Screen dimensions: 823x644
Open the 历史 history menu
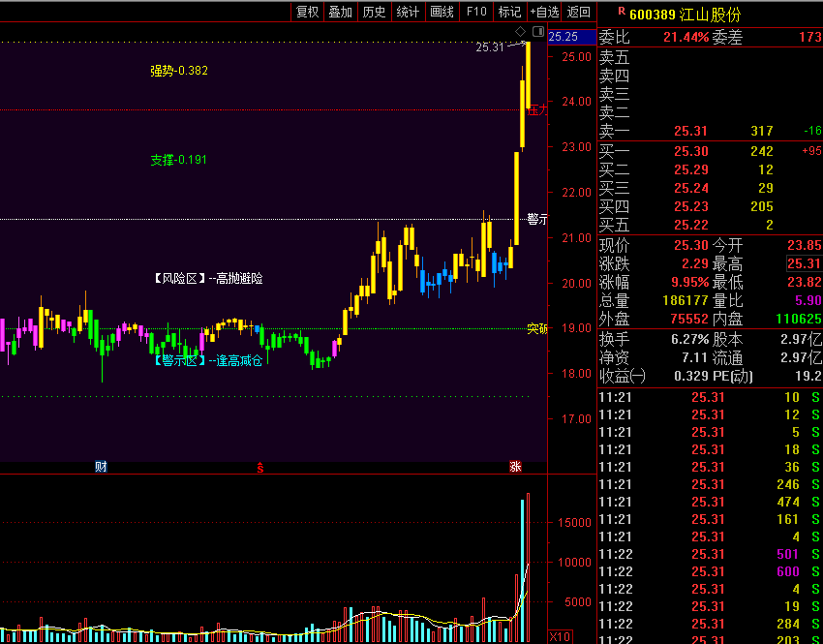point(375,12)
